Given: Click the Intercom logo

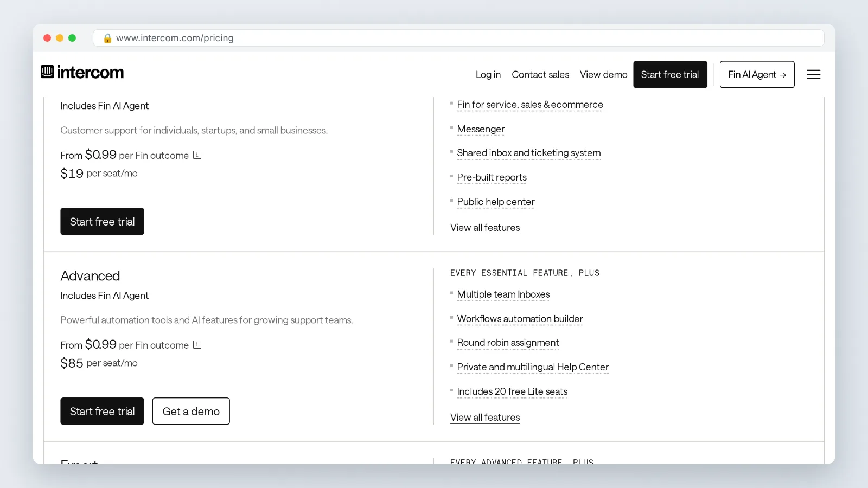Looking at the screenshot, I should (82, 72).
